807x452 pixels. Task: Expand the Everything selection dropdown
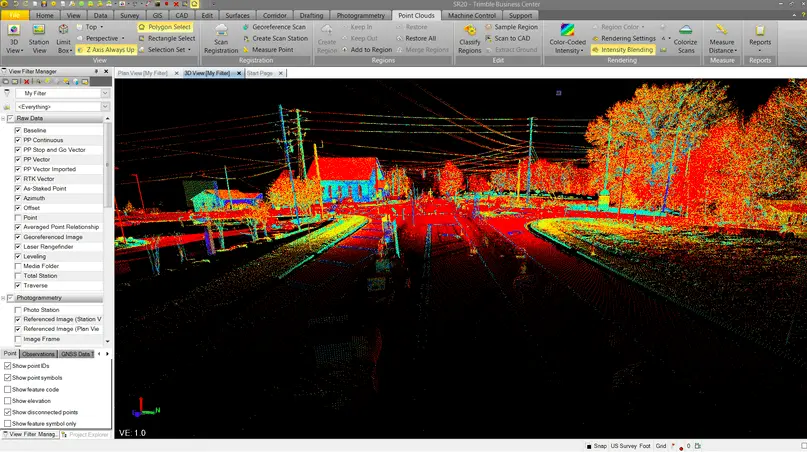pos(104,106)
